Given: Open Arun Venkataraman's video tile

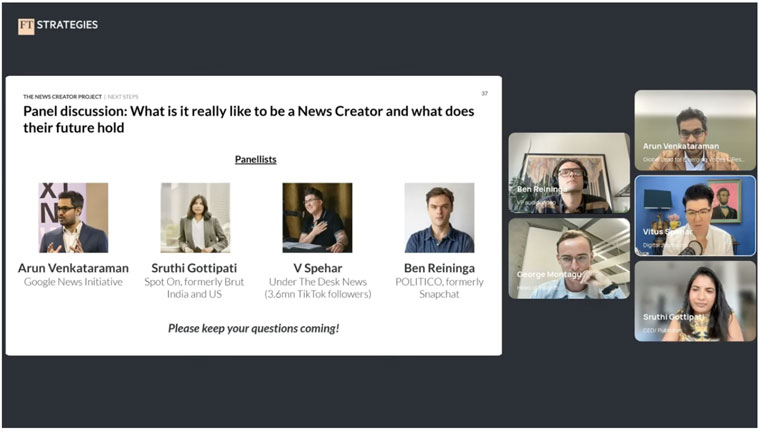Looking at the screenshot, I should (x=695, y=130).
